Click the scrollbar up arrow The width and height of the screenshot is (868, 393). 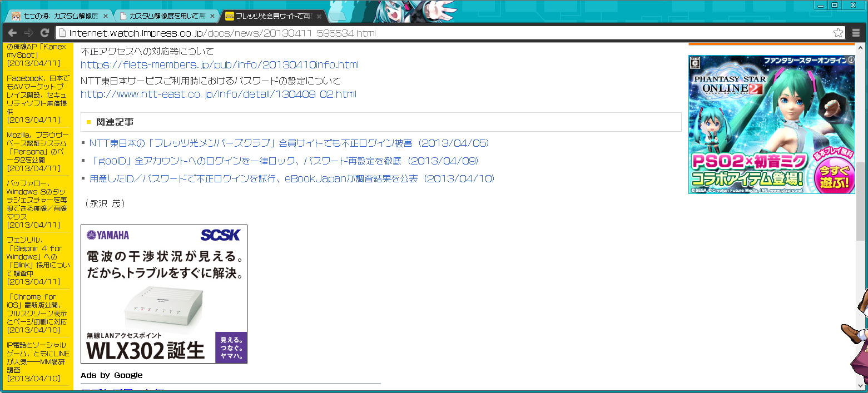click(x=861, y=47)
